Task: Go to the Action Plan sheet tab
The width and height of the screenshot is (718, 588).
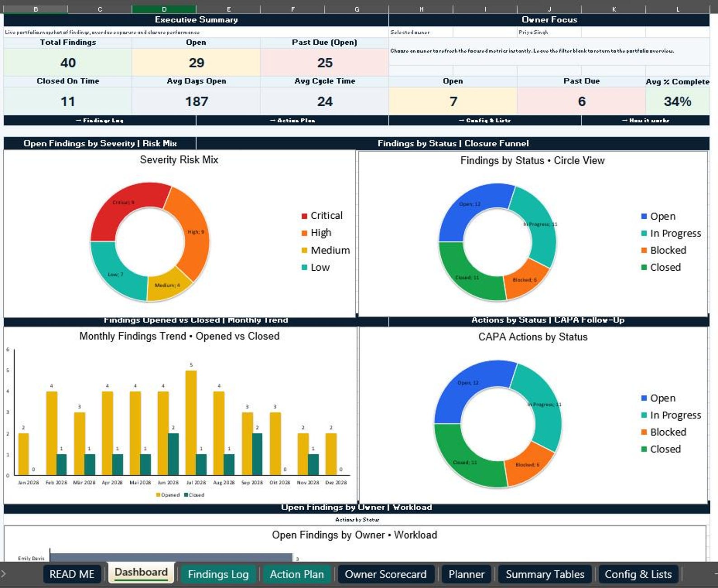Action: pos(297,574)
